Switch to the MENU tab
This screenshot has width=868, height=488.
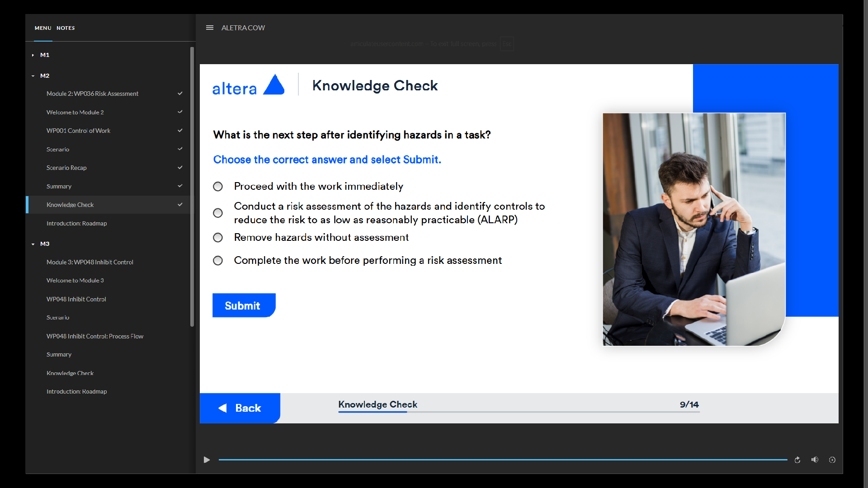(43, 28)
